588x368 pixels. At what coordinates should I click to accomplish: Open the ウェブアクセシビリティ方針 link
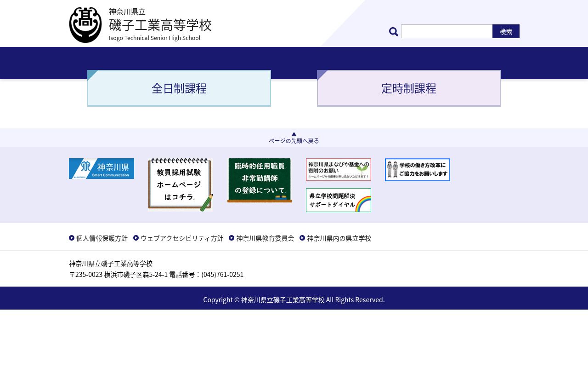pos(182,238)
